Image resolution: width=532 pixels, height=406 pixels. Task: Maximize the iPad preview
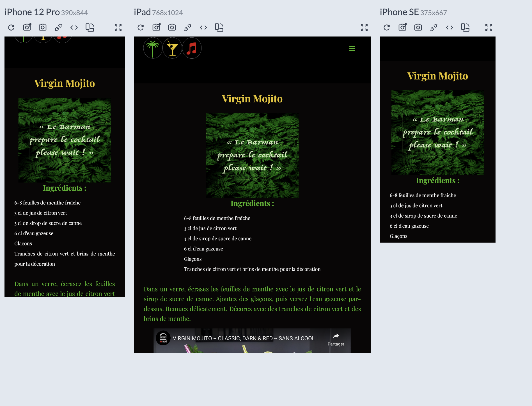click(364, 28)
